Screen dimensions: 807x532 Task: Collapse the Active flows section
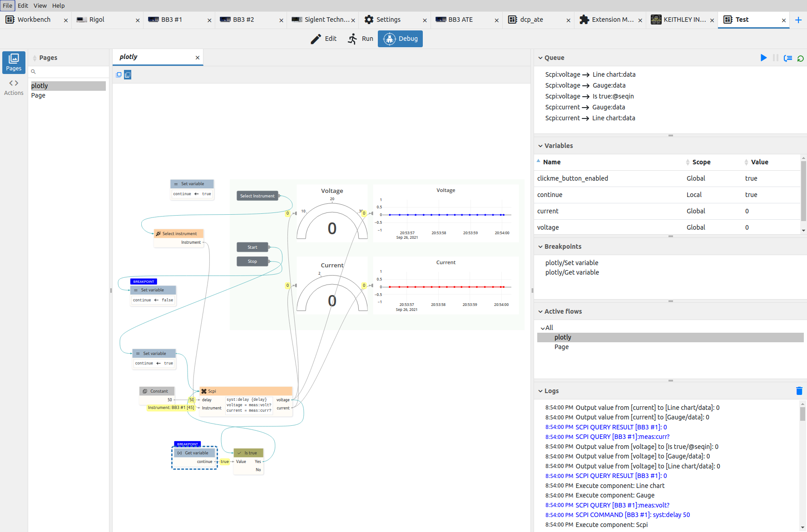coord(540,311)
